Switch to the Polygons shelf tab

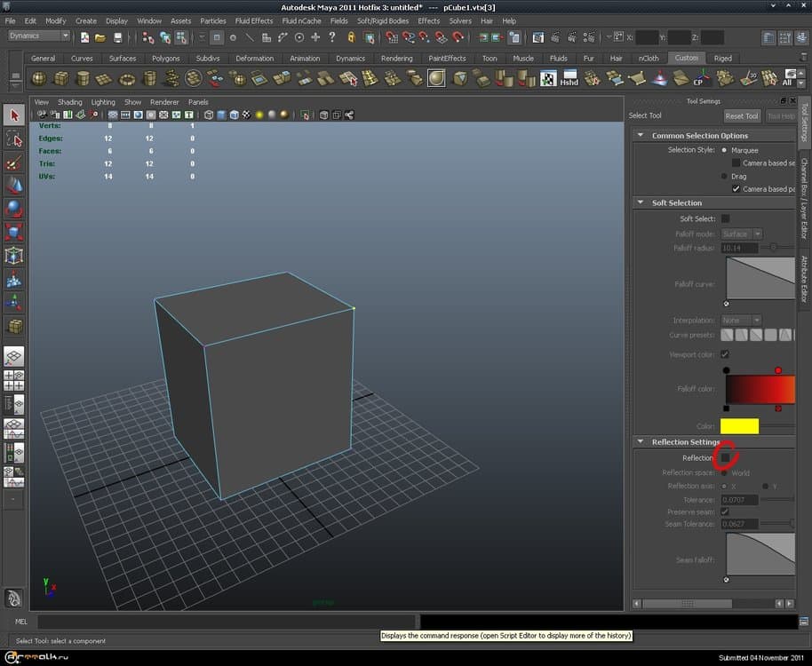click(165, 59)
